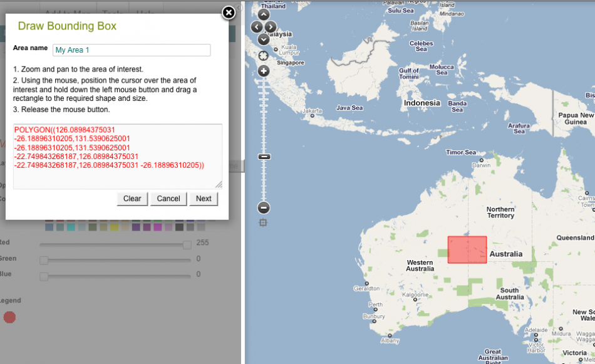The width and height of the screenshot is (595, 364).
Task: Zoom in with the plus button
Action: click(264, 71)
